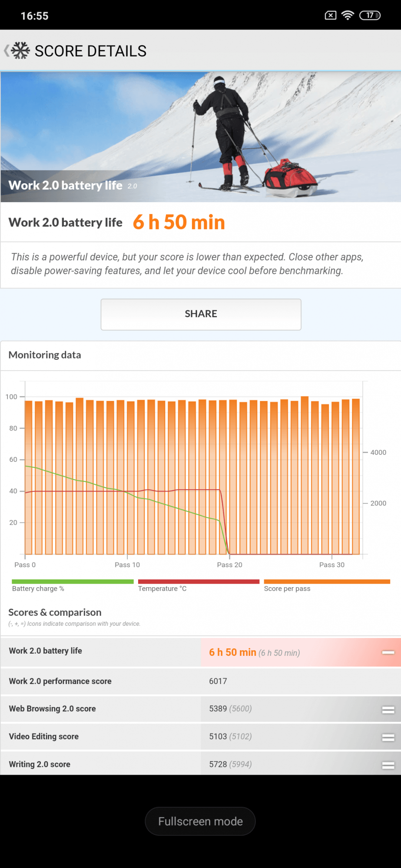Click equals icon on Web Browsing row
The width and height of the screenshot is (401, 868).
tap(388, 710)
